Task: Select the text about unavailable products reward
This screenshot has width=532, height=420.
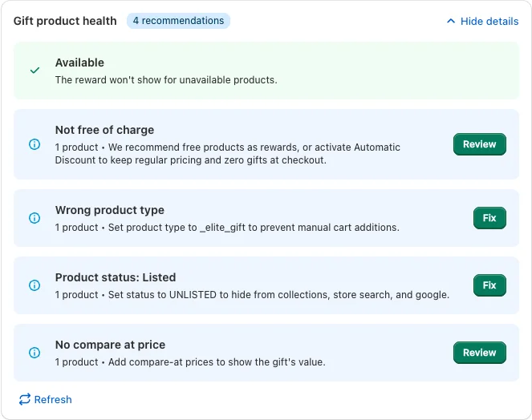Action: click(x=166, y=80)
